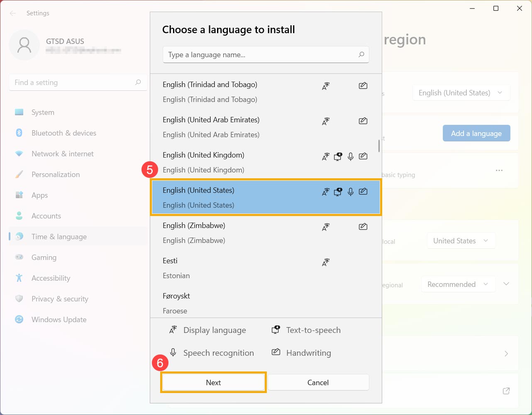Click display language icon for English (Zimbabwe)
Image resolution: width=532 pixels, height=415 pixels.
tap(326, 227)
